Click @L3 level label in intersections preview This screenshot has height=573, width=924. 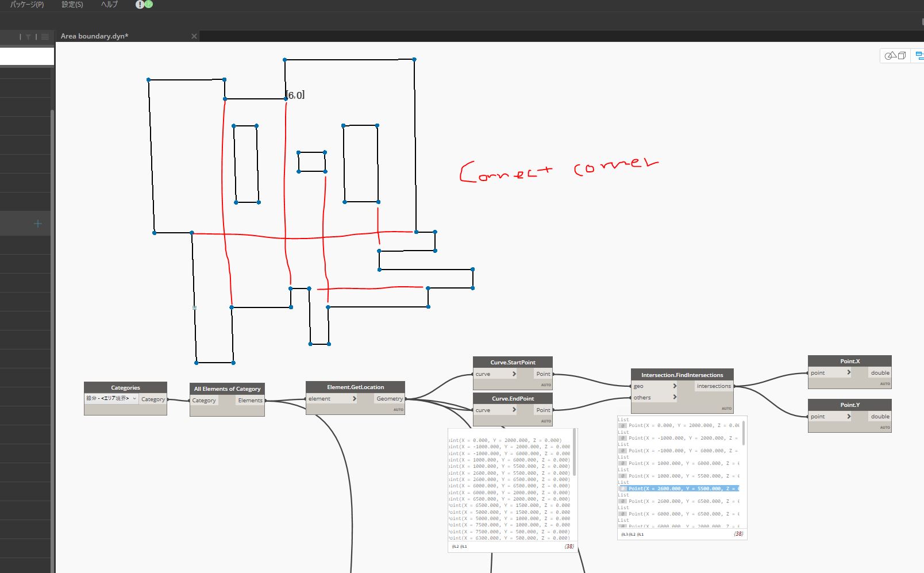[x=623, y=534]
